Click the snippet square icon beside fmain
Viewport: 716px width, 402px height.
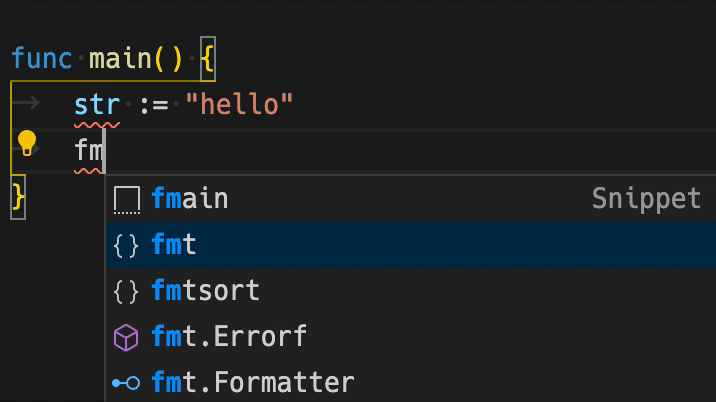tap(126, 199)
